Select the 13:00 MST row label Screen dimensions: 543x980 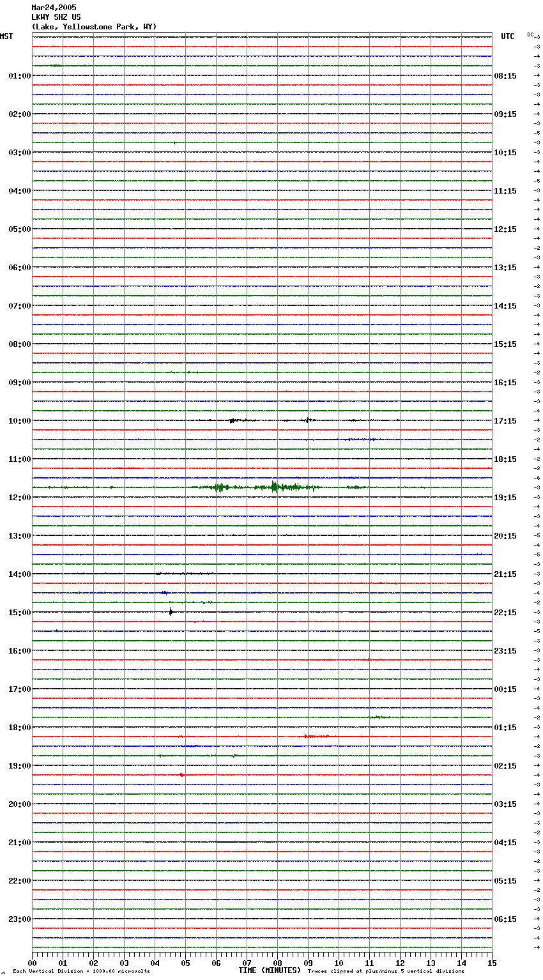(20, 536)
